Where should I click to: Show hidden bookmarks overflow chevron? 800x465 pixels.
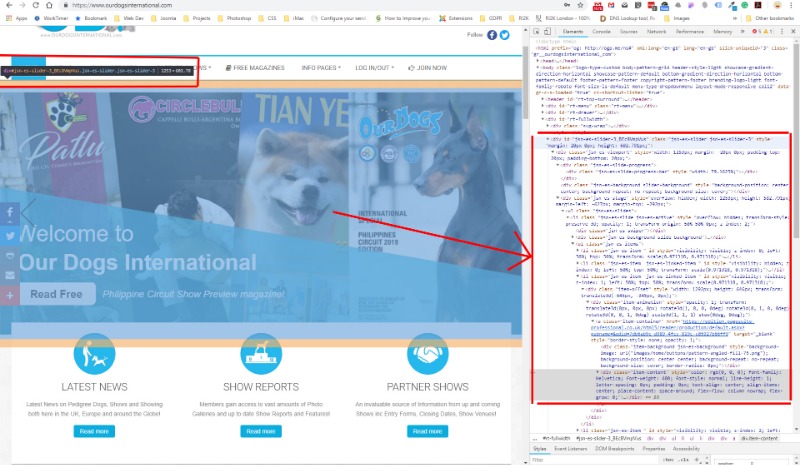pos(735,18)
